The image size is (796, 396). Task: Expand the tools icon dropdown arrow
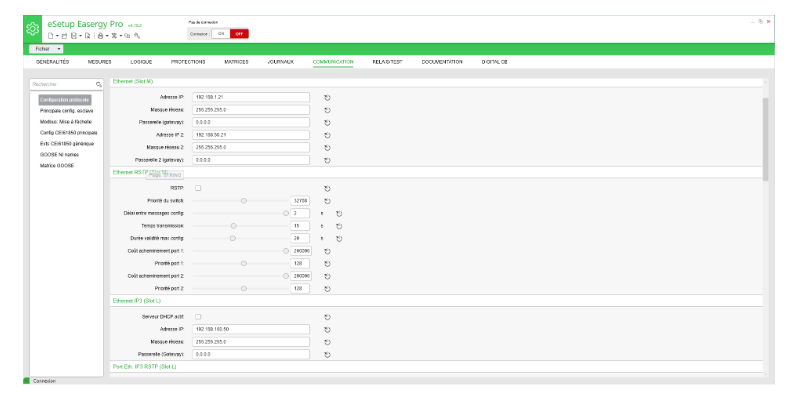pos(121,36)
